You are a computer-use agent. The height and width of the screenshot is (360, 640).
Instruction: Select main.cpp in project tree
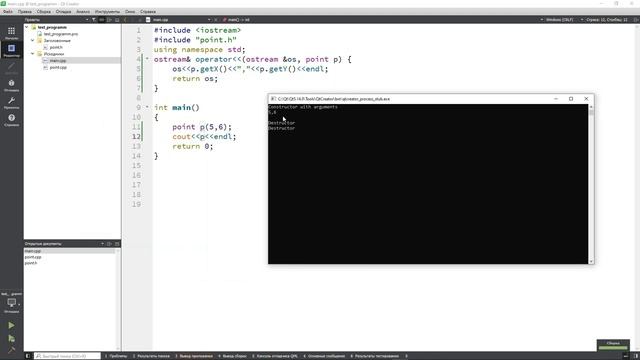58,61
